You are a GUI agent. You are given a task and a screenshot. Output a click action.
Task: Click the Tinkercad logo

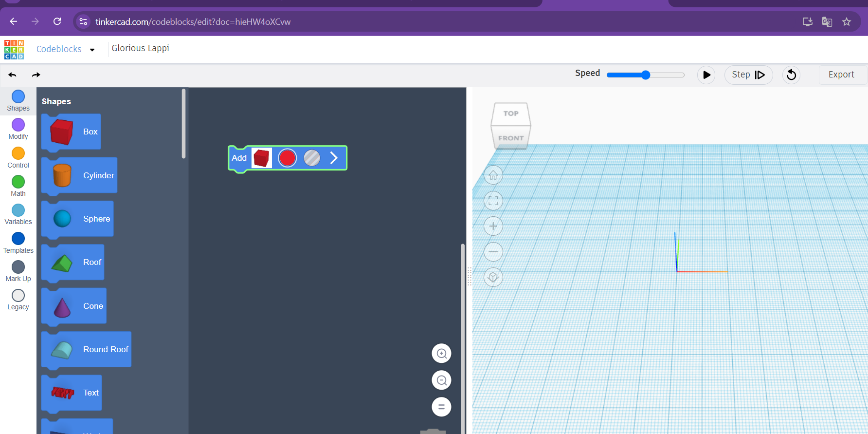pyautogui.click(x=14, y=50)
